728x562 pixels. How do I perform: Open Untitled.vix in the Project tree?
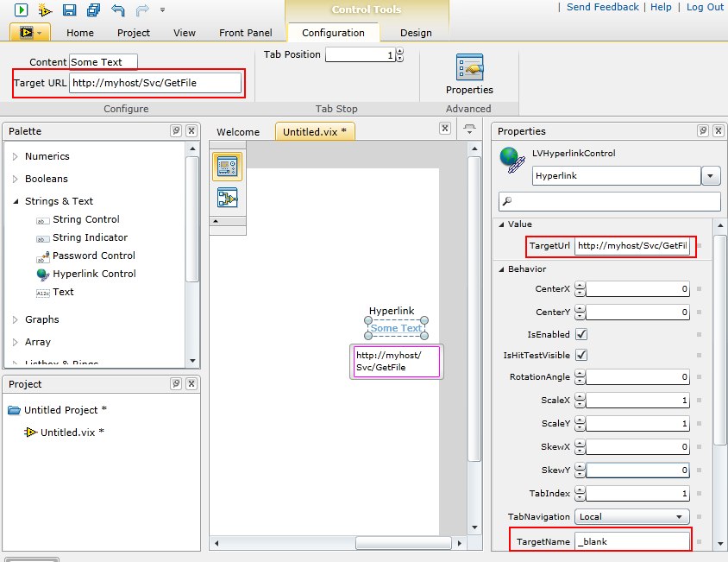tap(64, 433)
